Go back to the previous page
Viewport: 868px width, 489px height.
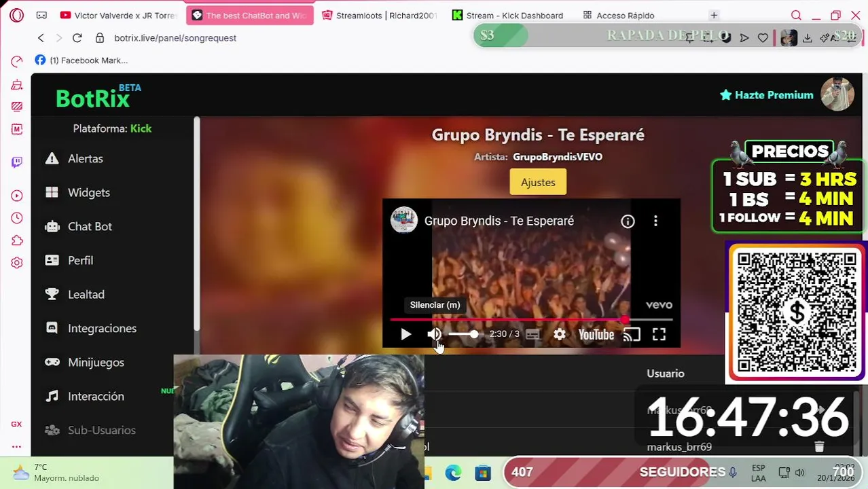(41, 38)
